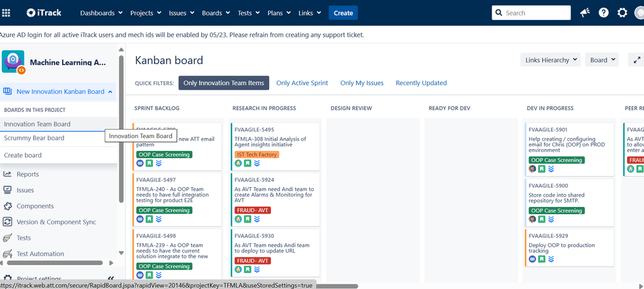Click IST Tech Factory orange label
Viewport: 644px width, 289px height.
click(257, 155)
